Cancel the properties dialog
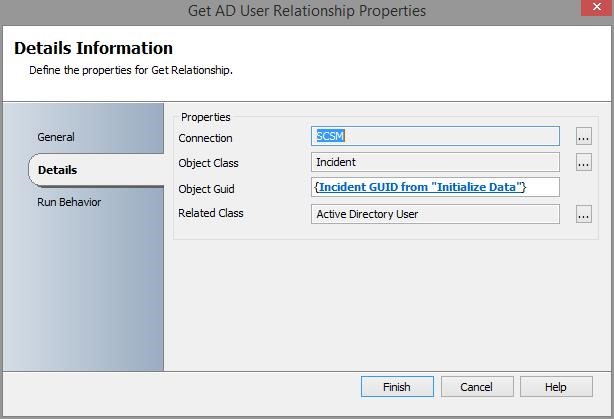This screenshot has height=419, width=614. (x=476, y=387)
